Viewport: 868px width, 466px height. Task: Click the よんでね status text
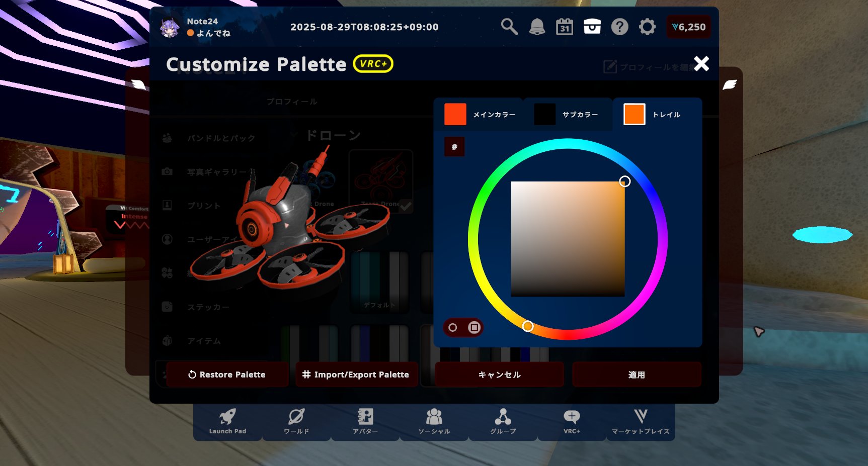pyautogui.click(x=213, y=33)
